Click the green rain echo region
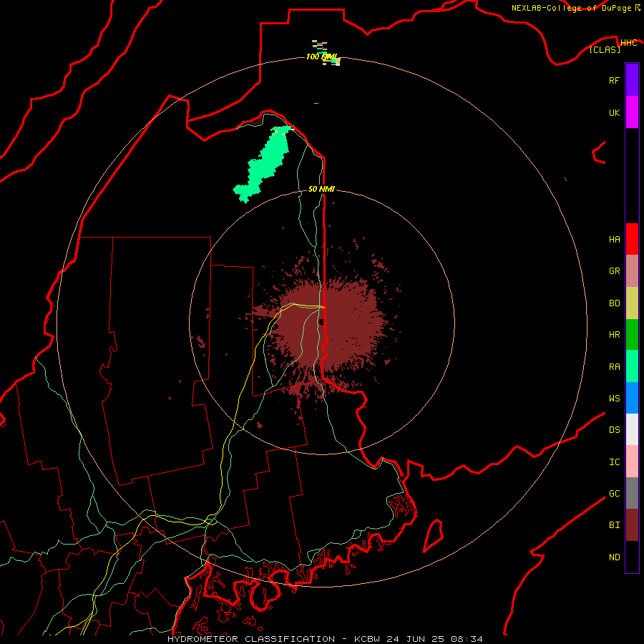 point(263,166)
